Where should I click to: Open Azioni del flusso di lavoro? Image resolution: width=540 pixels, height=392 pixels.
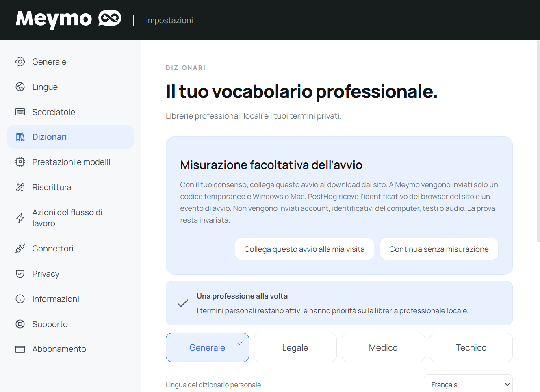(70, 218)
